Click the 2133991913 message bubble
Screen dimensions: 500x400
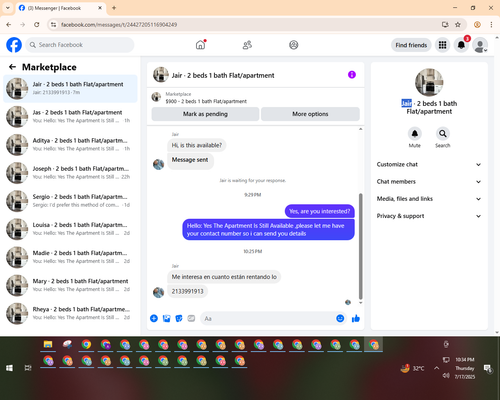click(x=187, y=291)
